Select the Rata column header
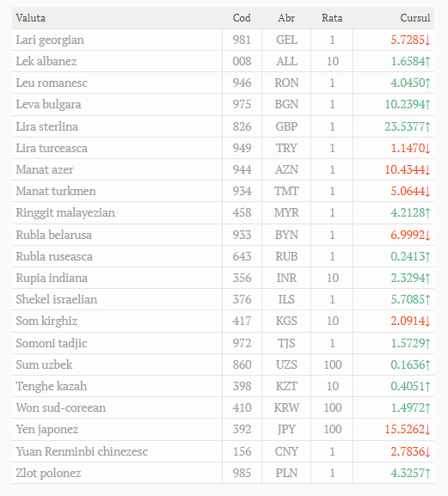The height and width of the screenshot is (496, 448). 332,18
